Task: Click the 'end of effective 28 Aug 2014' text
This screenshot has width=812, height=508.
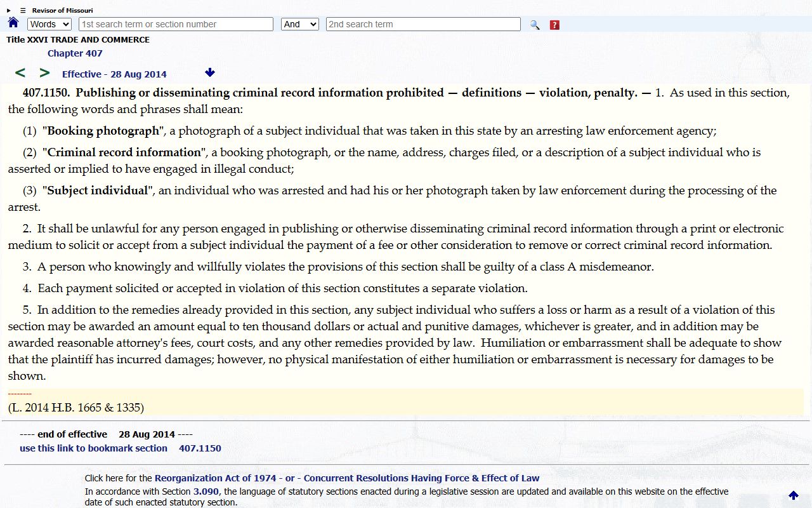Action: (x=106, y=434)
